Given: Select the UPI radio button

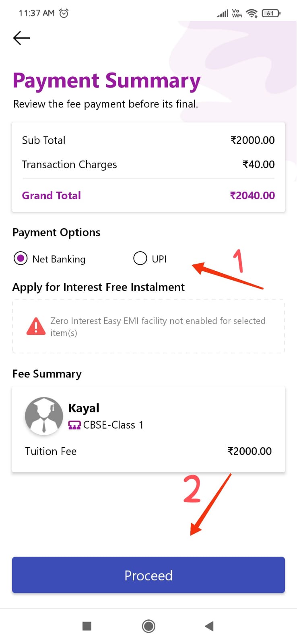Looking at the screenshot, I should pyautogui.click(x=140, y=258).
